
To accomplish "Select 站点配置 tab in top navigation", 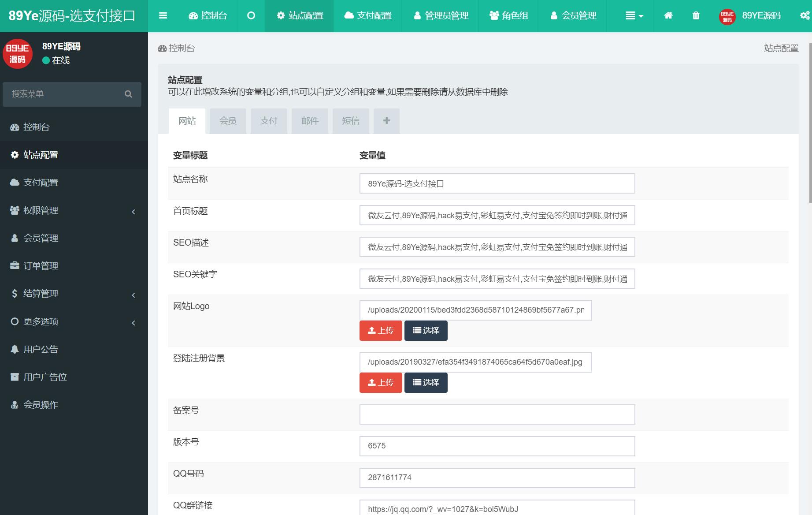I will point(299,16).
